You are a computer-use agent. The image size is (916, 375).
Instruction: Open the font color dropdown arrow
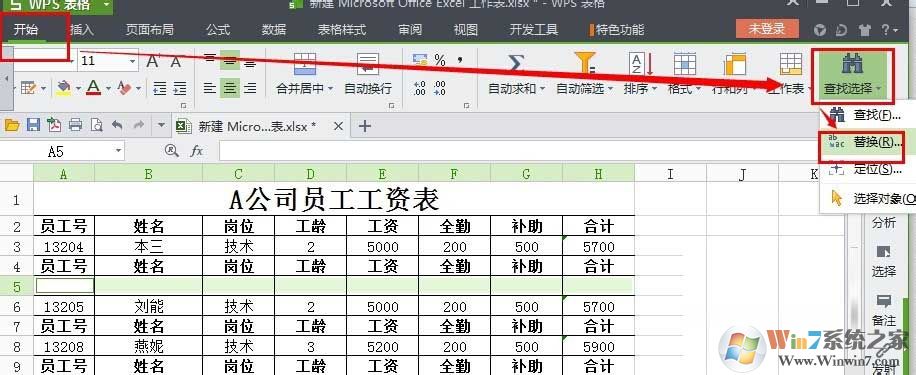[108, 89]
